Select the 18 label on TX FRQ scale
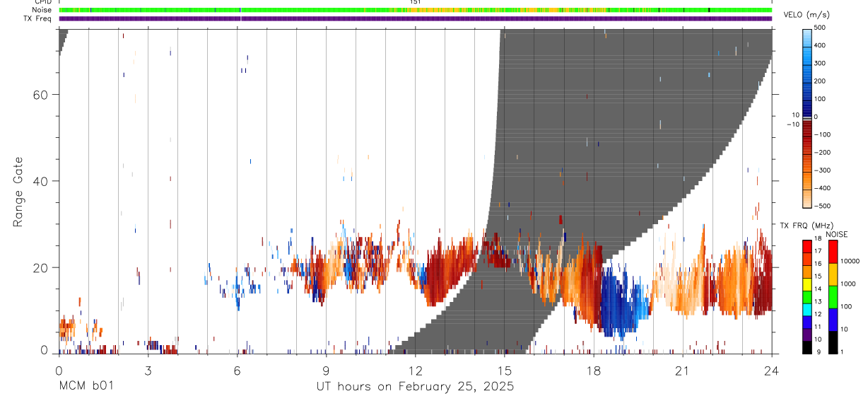This screenshot has height=401, width=868. pyautogui.click(x=818, y=240)
